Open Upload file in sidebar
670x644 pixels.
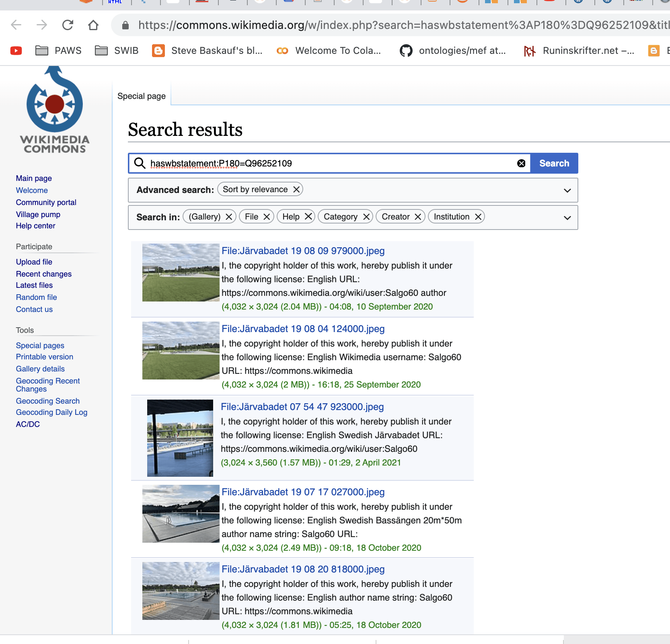click(x=34, y=262)
